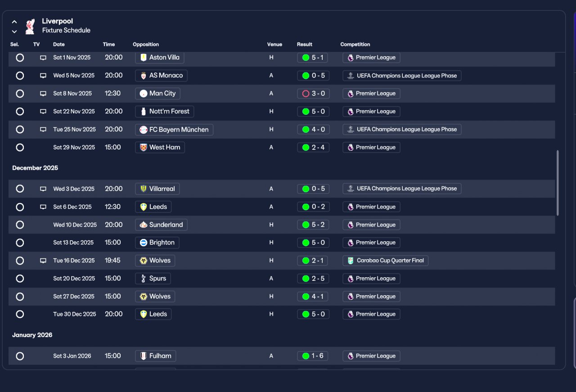Click the Result column header

click(305, 45)
